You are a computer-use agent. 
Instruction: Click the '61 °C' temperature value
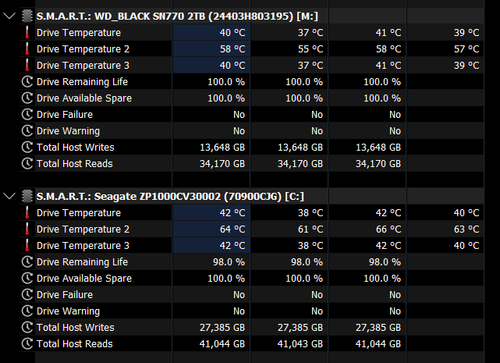[x=310, y=229]
